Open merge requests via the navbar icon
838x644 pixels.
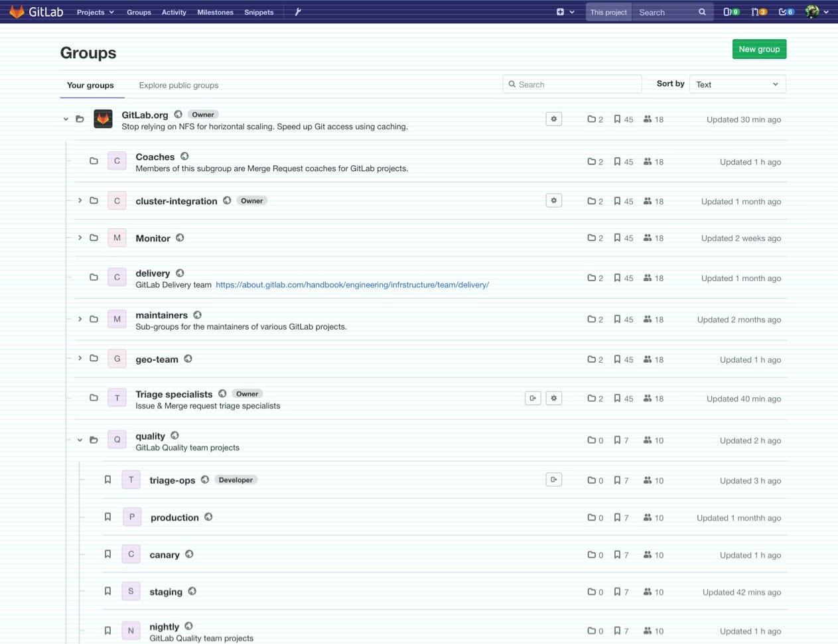758,11
